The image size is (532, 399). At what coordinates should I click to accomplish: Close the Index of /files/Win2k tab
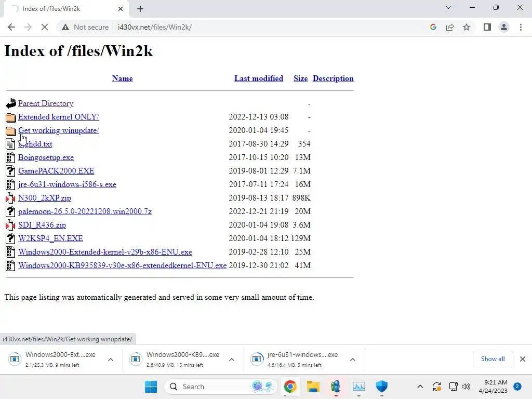click(121, 9)
